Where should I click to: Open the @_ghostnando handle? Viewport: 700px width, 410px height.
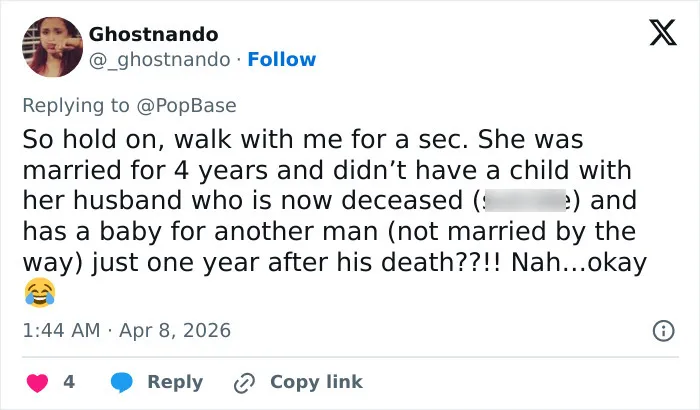[159, 60]
